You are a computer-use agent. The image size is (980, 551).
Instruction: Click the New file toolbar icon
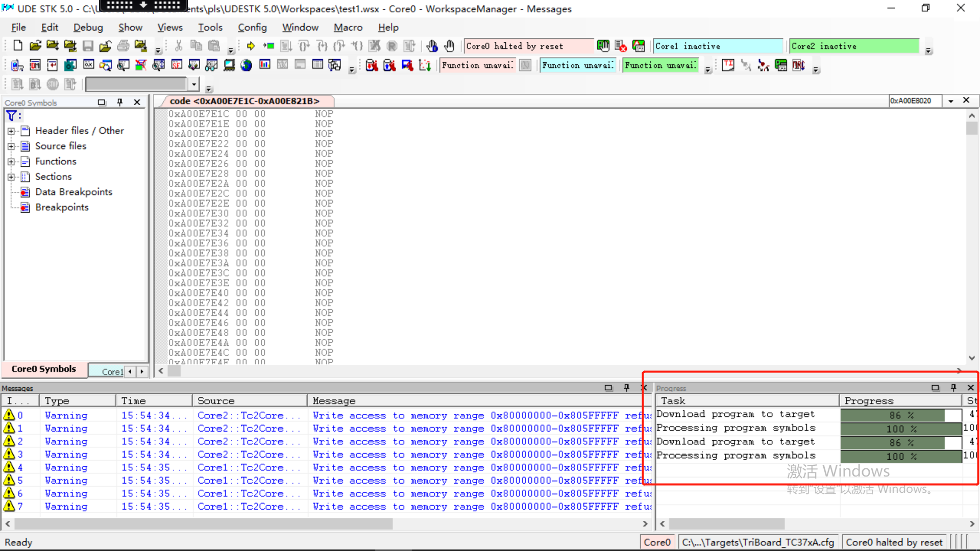click(18, 46)
